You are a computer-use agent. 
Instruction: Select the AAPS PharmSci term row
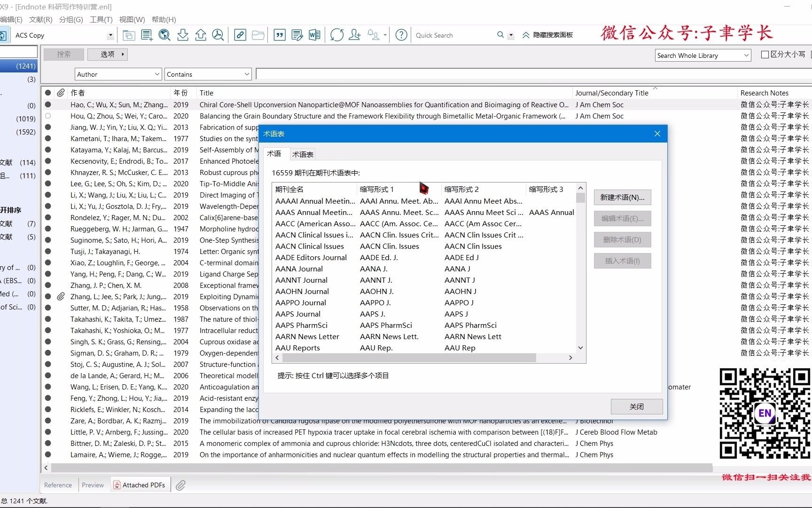[423, 325]
